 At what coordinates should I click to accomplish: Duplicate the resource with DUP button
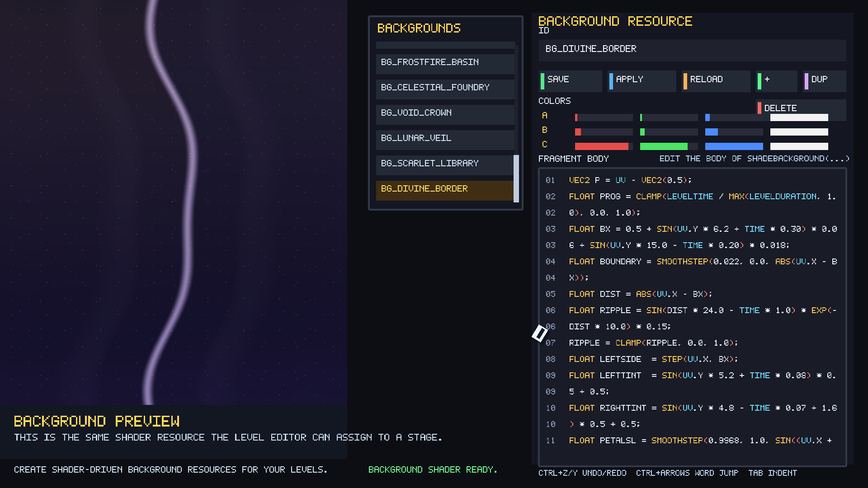point(824,80)
